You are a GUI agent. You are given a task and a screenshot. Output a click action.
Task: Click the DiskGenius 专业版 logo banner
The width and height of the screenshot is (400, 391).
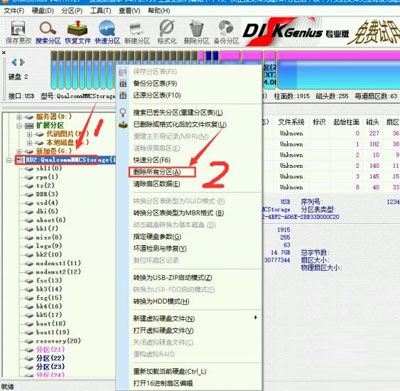(296, 32)
